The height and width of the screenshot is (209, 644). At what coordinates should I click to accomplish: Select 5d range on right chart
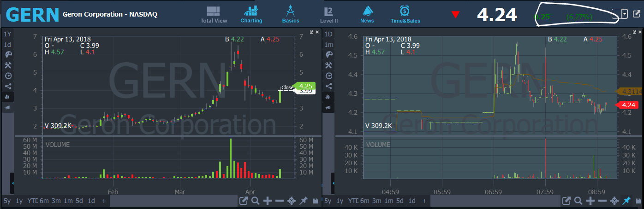tap(400, 201)
